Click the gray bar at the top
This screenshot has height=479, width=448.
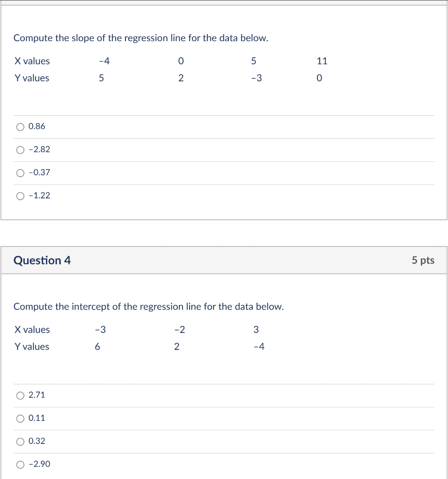tap(224, 2)
